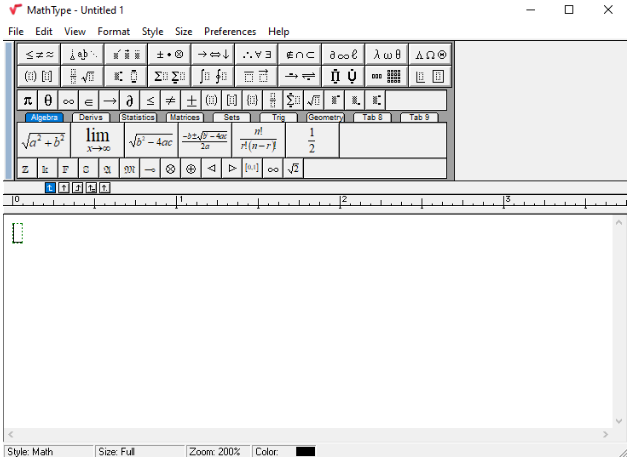Open Tab 8
633x463 pixels.
pyautogui.click(x=372, y=117)
